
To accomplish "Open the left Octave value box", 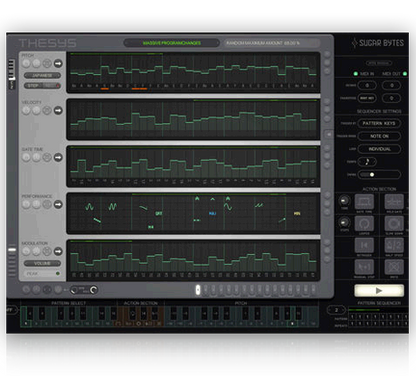I will (x=367, y=85).
